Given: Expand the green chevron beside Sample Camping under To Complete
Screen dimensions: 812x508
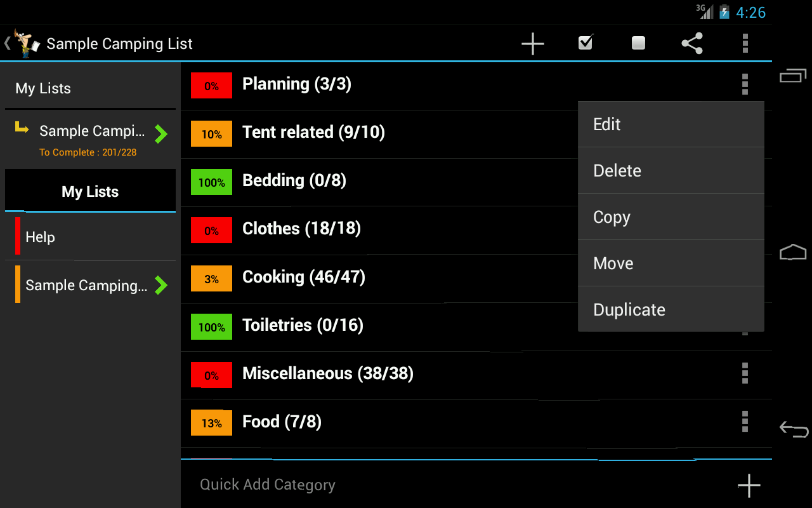Looking at the screenshot, I should [161, 134].
